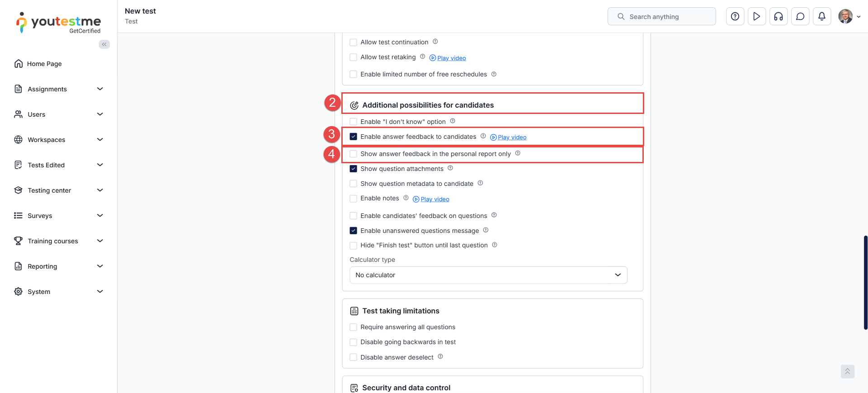
Task: Click the headset support icon
Action: coord(778,17)
